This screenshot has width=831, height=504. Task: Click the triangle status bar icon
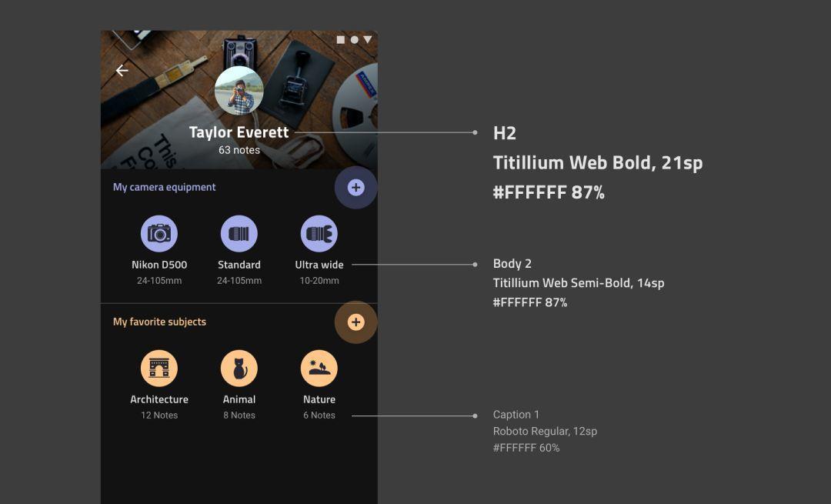pos(368,40)
